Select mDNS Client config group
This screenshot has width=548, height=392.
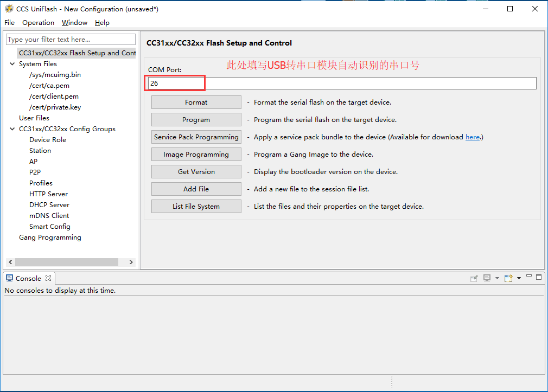click(49, 216)
